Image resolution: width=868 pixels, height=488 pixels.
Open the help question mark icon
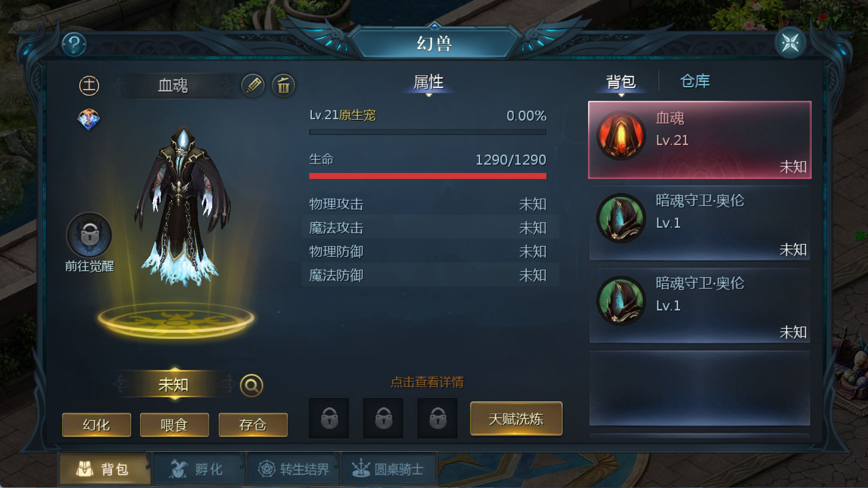74,44
